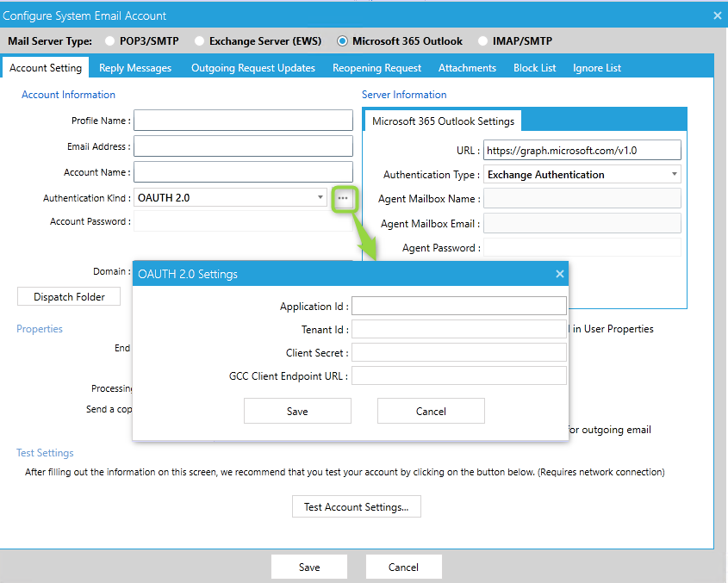Viewport: 728px width, 583px height.
Task: Close the OAUTH 2.0 Settings dialog
Action: (559, 274)
